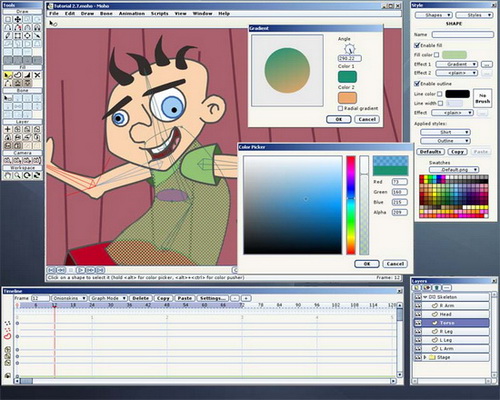
Task: Open the Animation menu
Action: (x=132, y=14)
